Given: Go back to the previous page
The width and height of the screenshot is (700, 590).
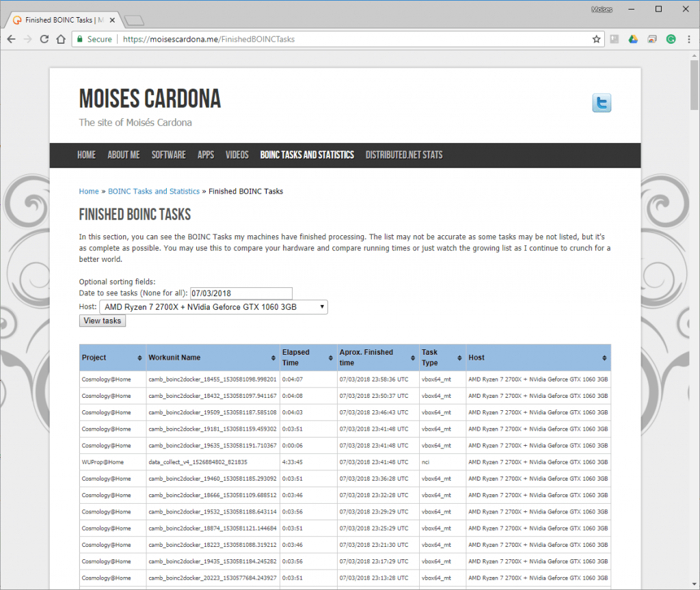Looking at the screenshot, I should click(x=11, y=39).
